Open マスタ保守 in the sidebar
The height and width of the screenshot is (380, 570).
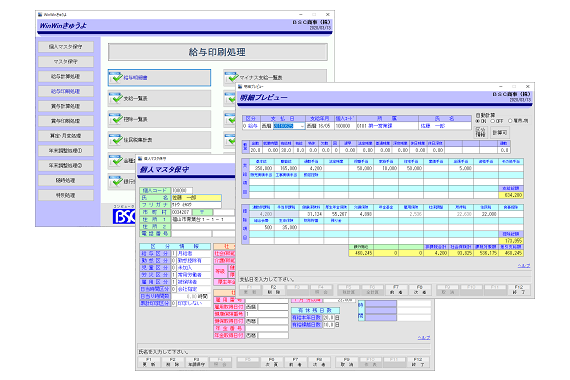click(x=66, y=61)
